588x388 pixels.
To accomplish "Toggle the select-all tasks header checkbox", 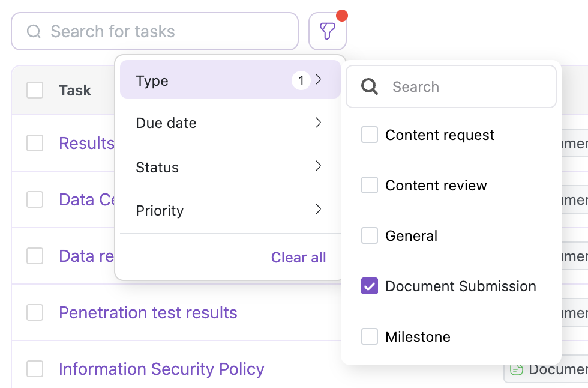I will 35,91.
